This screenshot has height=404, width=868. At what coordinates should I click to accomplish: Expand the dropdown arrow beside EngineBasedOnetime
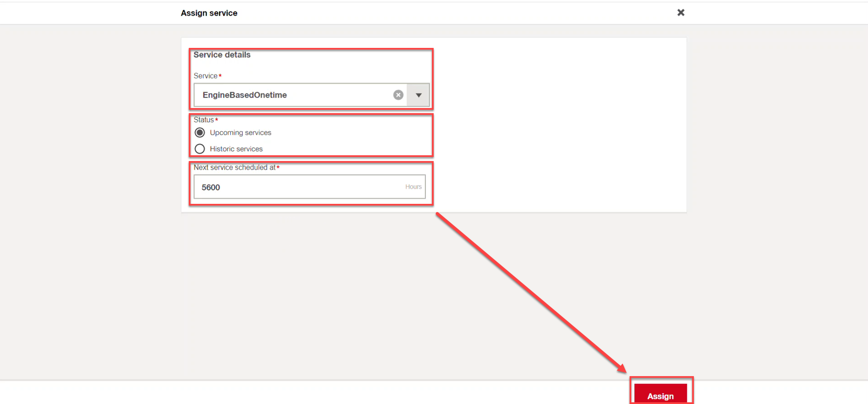[x=418, y=95]
